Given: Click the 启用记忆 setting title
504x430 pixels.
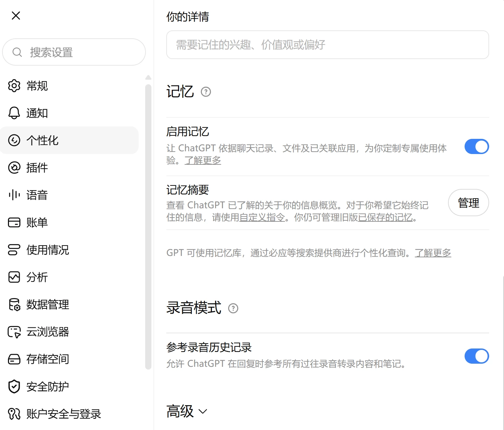Looking at the screenshot, I should 188,132.
